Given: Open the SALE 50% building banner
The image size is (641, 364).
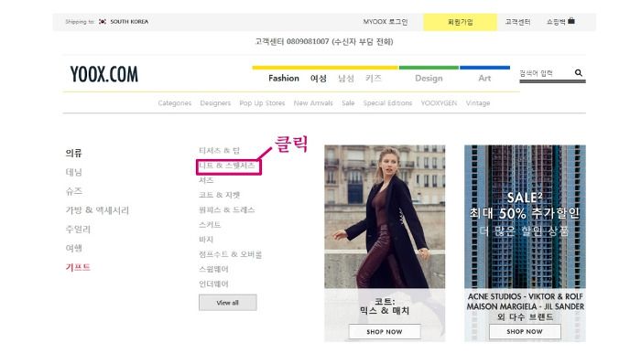Looking at the screenshot, I should tap(525, 217).
